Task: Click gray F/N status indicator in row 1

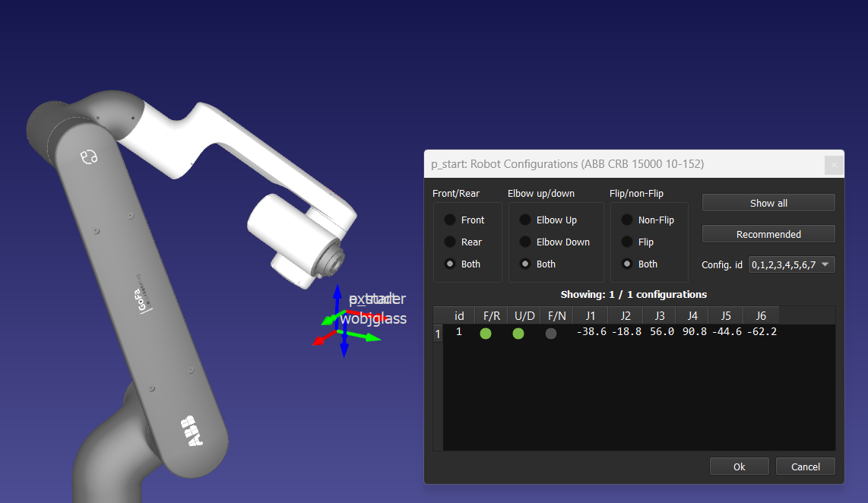Action: (x=551, y=333)
